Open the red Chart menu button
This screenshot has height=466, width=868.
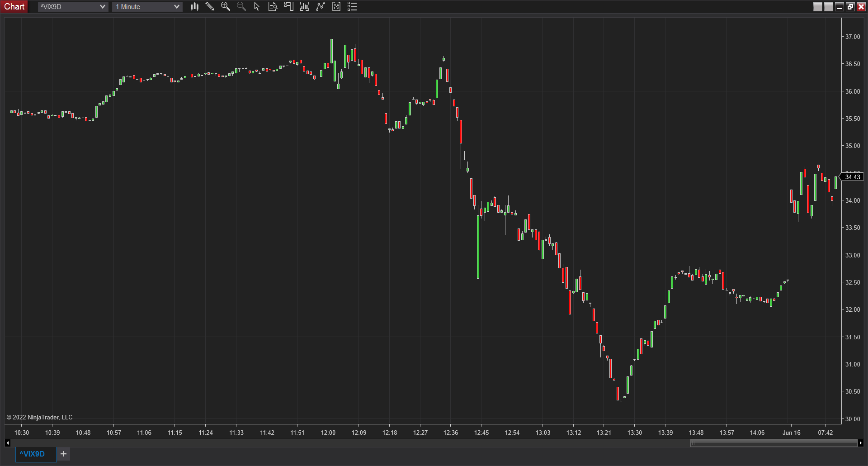point(14,6)
